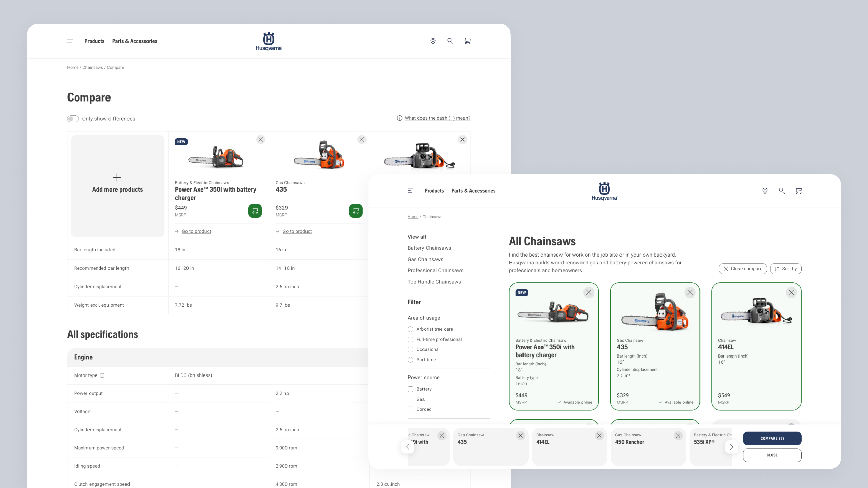The height and width of the screenshot is (488, 868).
Task: Remove 450 Rancher from compare tray
Action: 678,436
